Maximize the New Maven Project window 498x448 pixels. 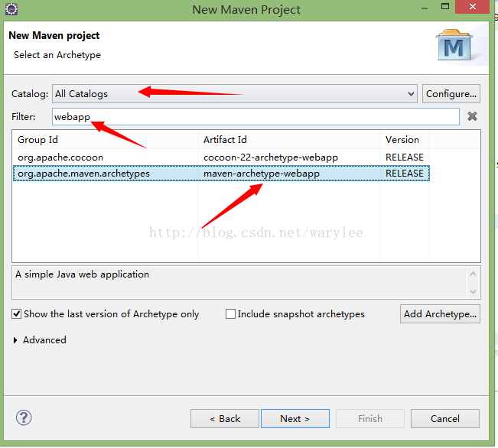(445, 7)
